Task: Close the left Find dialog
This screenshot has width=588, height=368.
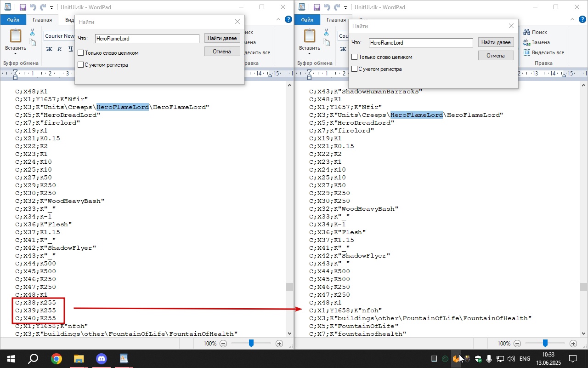Action: point(237,22)
